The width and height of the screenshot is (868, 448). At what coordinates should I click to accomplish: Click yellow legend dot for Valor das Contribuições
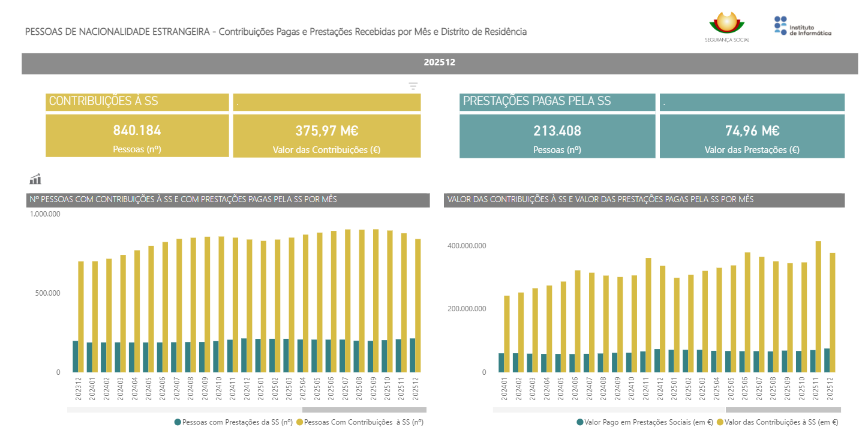720,422
